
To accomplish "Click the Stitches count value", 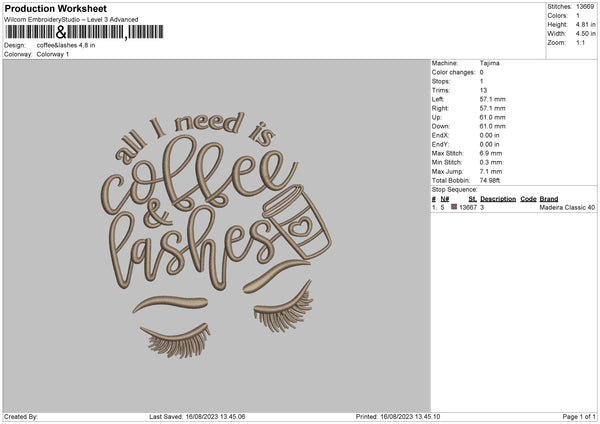I will [585, 7].
